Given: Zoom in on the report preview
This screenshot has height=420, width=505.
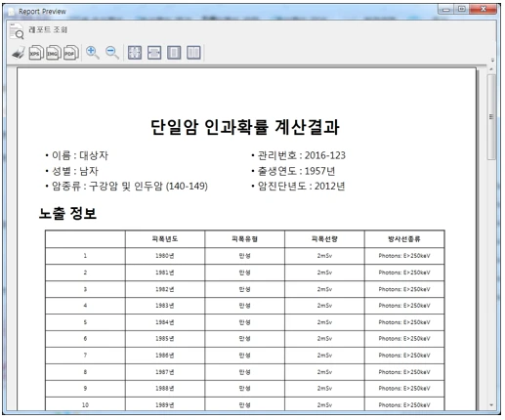Looking at the screenshot, I should (x=93, y=53).
